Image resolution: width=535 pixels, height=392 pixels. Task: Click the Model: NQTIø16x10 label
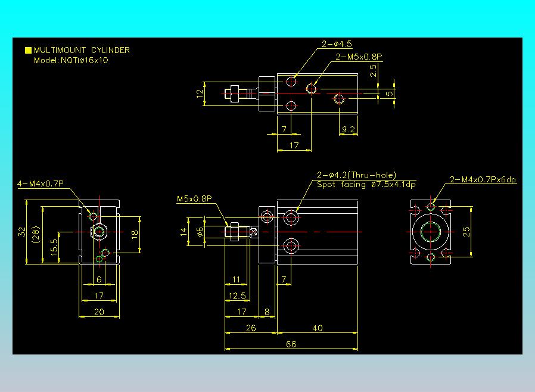coord(71,60)
